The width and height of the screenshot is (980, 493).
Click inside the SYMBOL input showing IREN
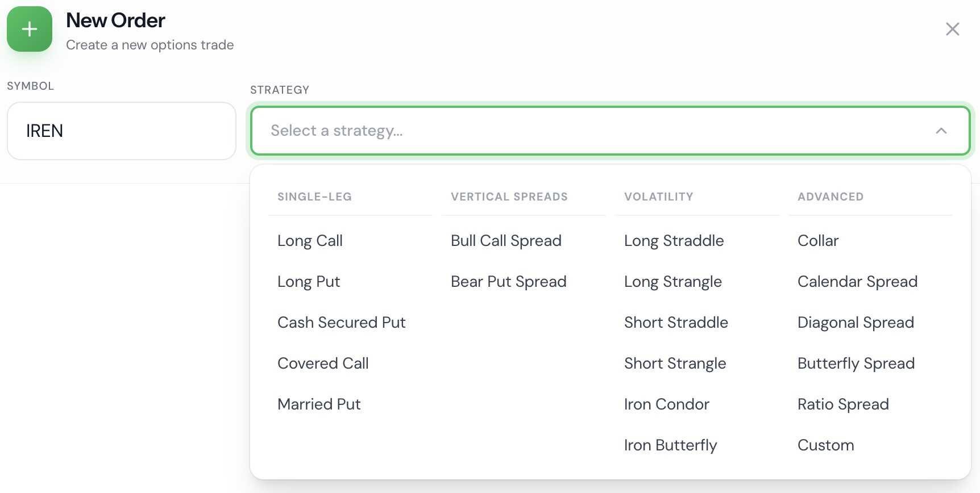coord(121,131)
